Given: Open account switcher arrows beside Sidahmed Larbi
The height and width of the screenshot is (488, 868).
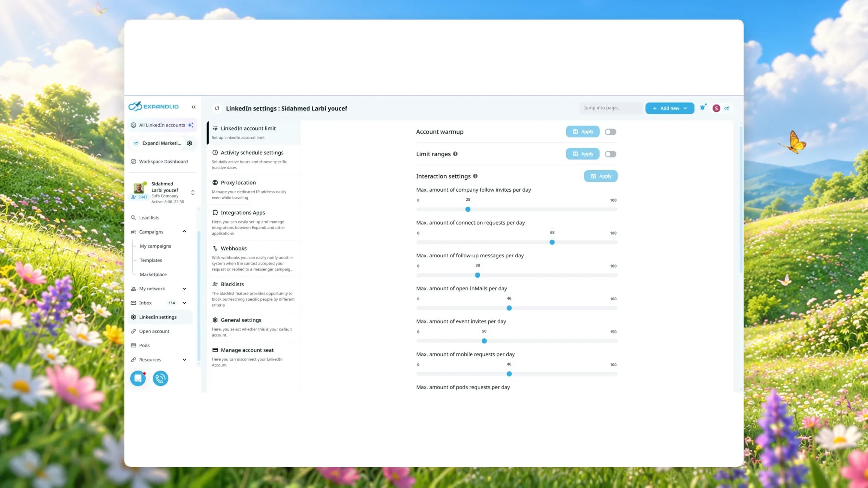Looking at the screenshot, I should pyautogui.click(x=193, y=193).
